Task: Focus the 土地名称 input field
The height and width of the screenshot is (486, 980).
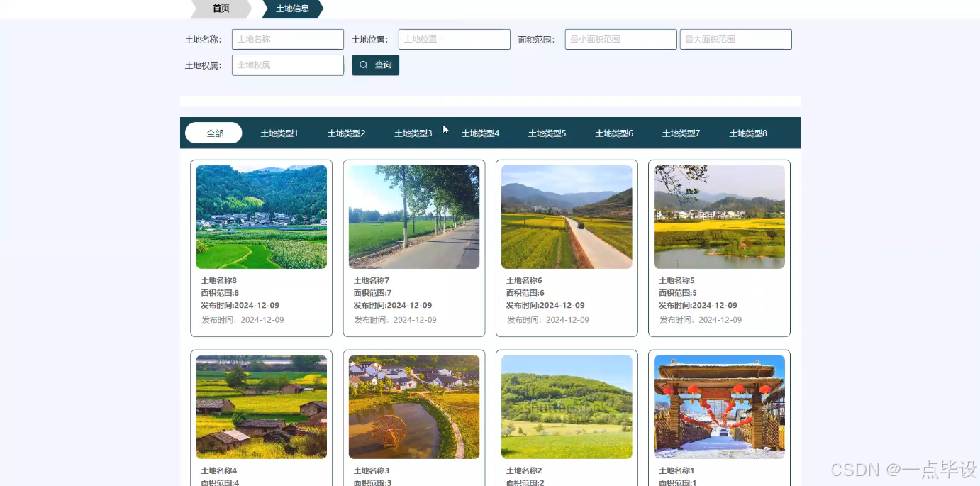Action: click(288, 40)
